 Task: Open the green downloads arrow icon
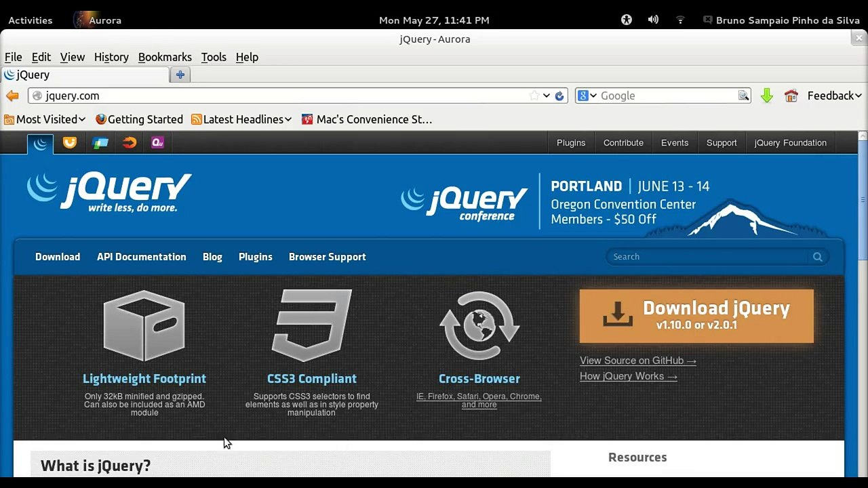click(x=767, y=96)
